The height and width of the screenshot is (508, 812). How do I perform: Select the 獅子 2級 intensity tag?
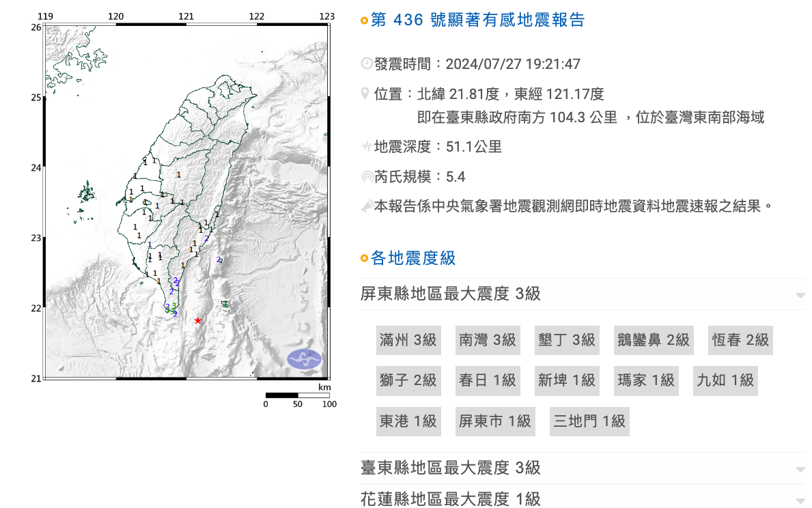(408, 380)
